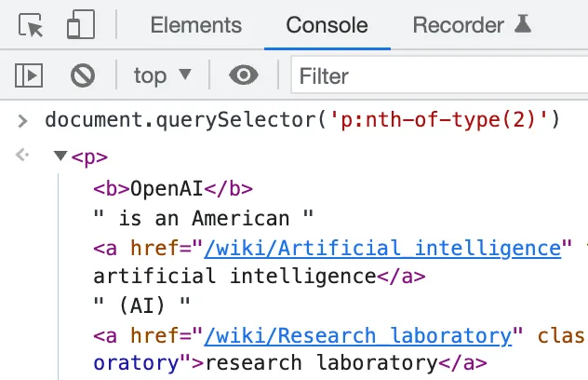Select the "research laboratory</a>" line
The width and height of the screenshot is (588, 380).
pyautogui.click(x=346, y=363)
